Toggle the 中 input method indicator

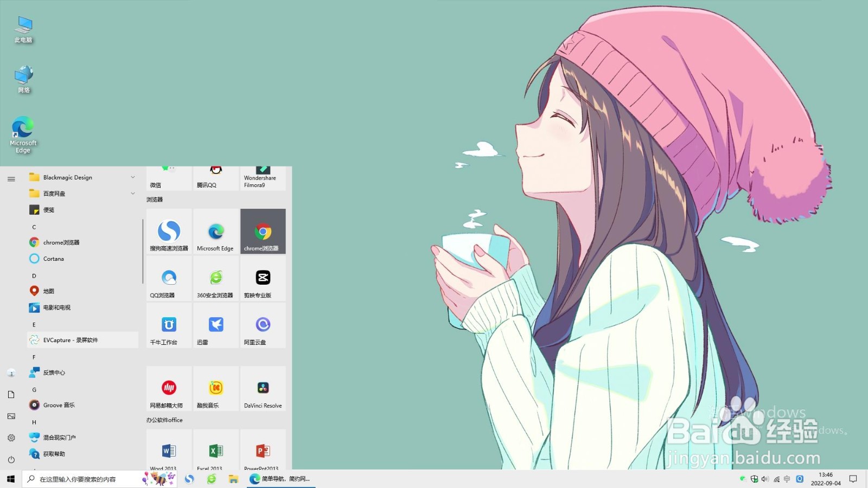pyautogui.click(x=787, y=479)
